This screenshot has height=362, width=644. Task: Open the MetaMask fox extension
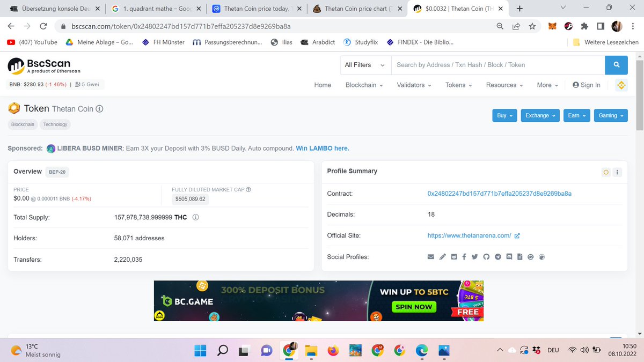click(552, 26)
